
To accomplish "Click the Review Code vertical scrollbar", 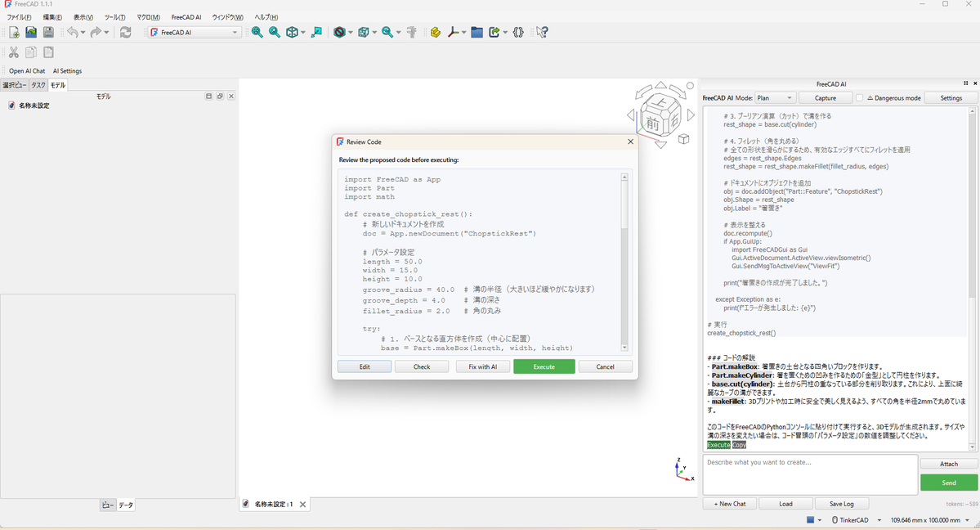I will point(624,263).
